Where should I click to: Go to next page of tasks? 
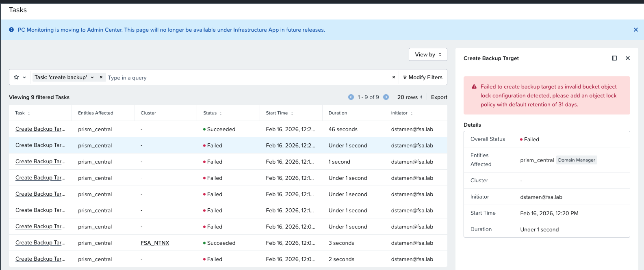(x=386, y=97)
